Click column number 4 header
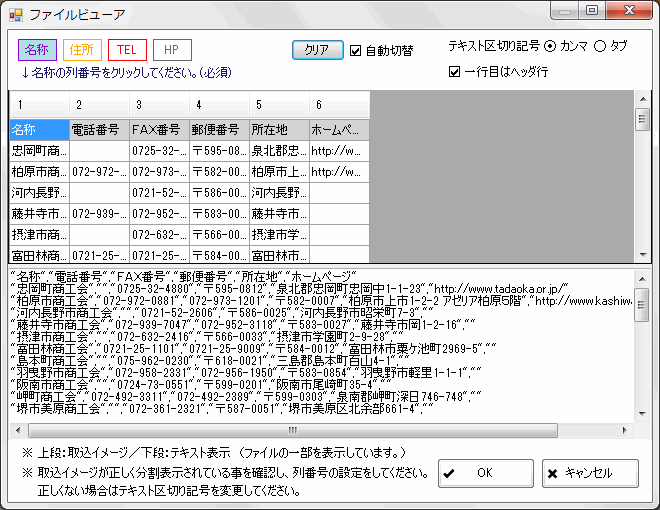Viewport: 660px width, 510px height. pyautogui.click(x=218, y=105)
